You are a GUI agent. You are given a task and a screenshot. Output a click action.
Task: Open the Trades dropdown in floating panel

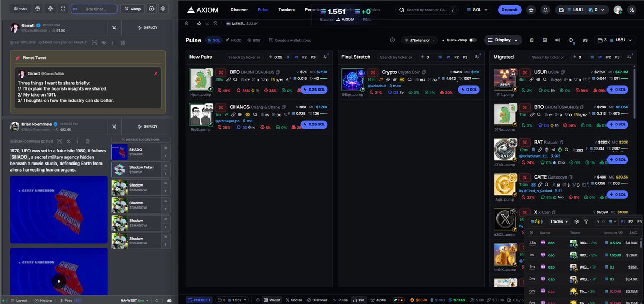(x=559, y=221)
